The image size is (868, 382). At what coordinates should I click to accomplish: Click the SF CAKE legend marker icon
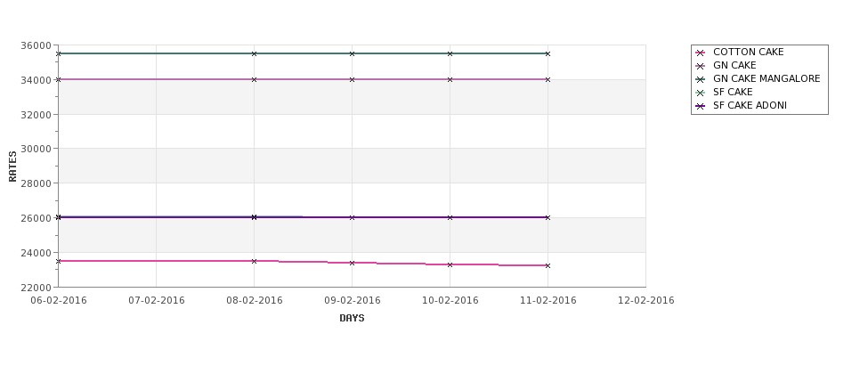pos(701,93)
